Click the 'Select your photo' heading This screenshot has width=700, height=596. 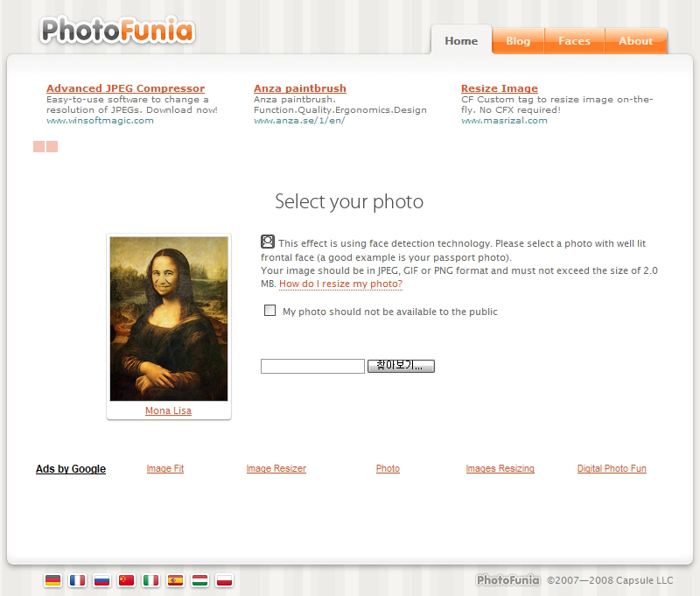(x=349, y=202)
